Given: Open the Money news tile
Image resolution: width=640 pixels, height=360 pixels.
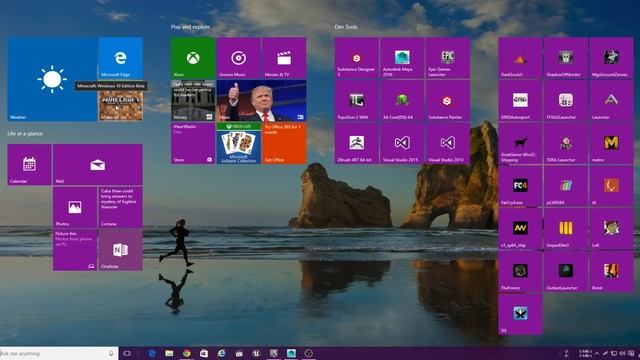Looking at the screenshot, I should click(193, 100).
